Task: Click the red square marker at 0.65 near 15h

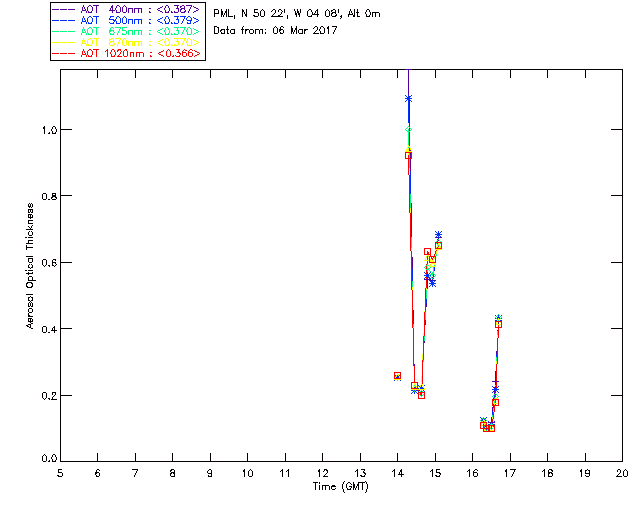Action: click(438, 246)
